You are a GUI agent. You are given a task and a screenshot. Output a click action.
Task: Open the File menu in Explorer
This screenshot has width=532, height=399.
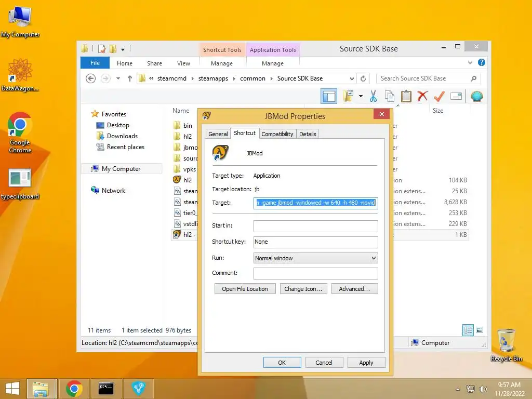(95, 63)
